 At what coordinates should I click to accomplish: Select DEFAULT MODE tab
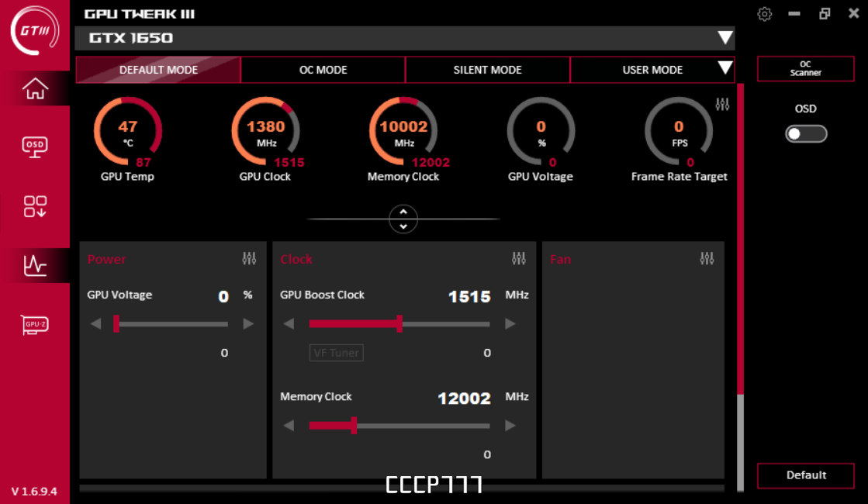tap(158, 70)
